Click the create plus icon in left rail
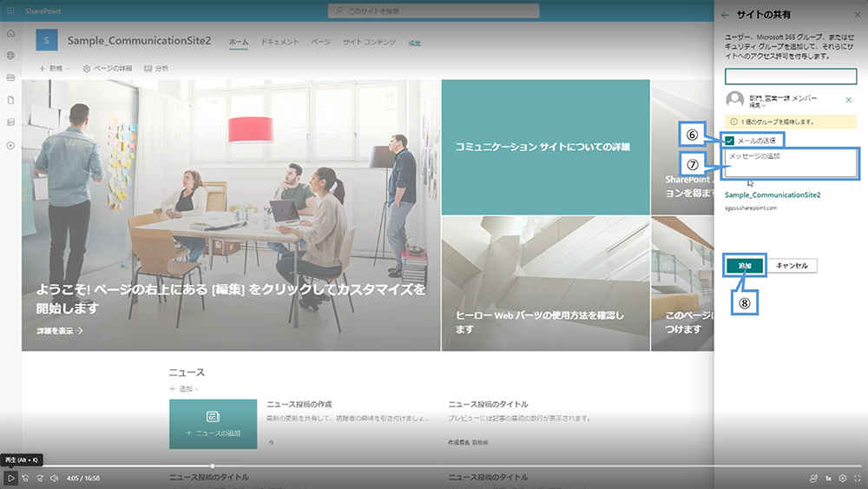Image resolution: width=868 pixels, height=489 pixels. point(10,146)
